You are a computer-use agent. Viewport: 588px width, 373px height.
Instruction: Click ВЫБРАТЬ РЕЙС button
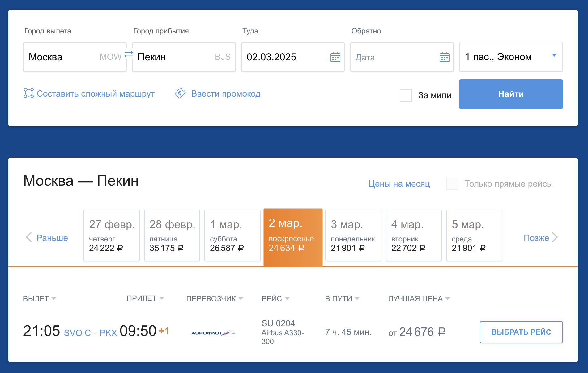521,332
